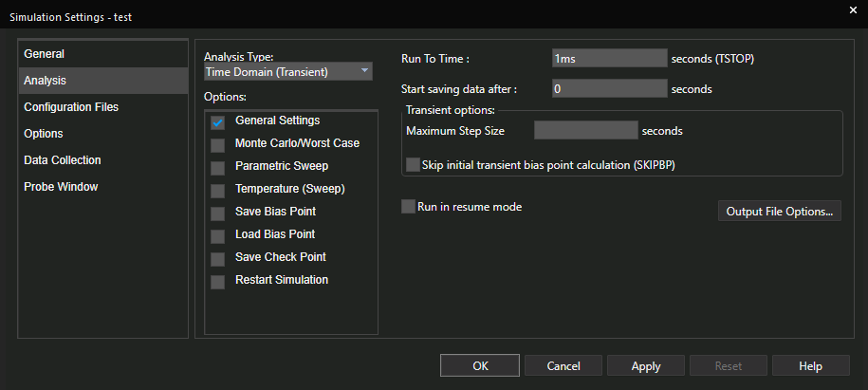Enable the Monte Carlo/Worst Case option

click(217, 145)
